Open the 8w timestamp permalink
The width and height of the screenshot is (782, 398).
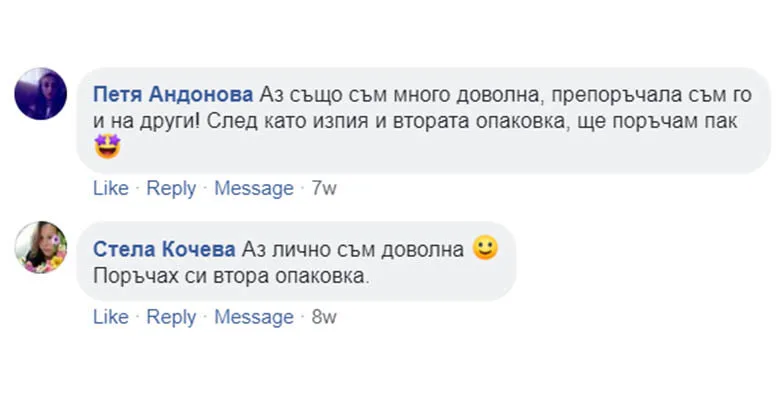[x=324, y=317]
